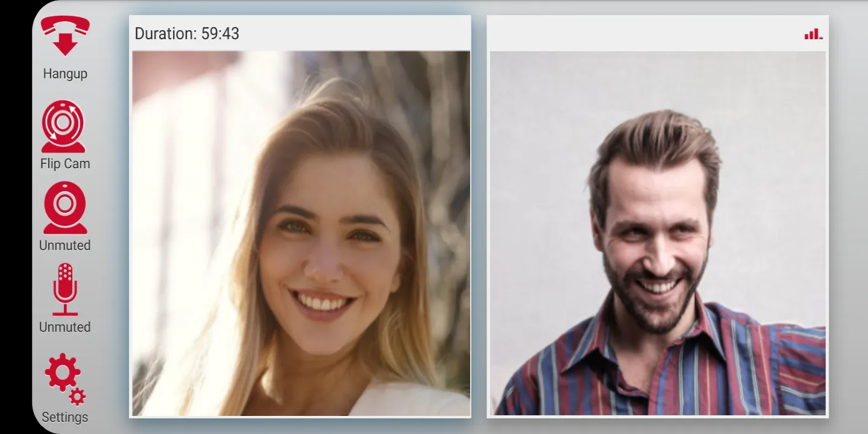The height and width of the screenshot is (434, 868).
Task: Click the 'Settings' label
Action: coord(65,417)
